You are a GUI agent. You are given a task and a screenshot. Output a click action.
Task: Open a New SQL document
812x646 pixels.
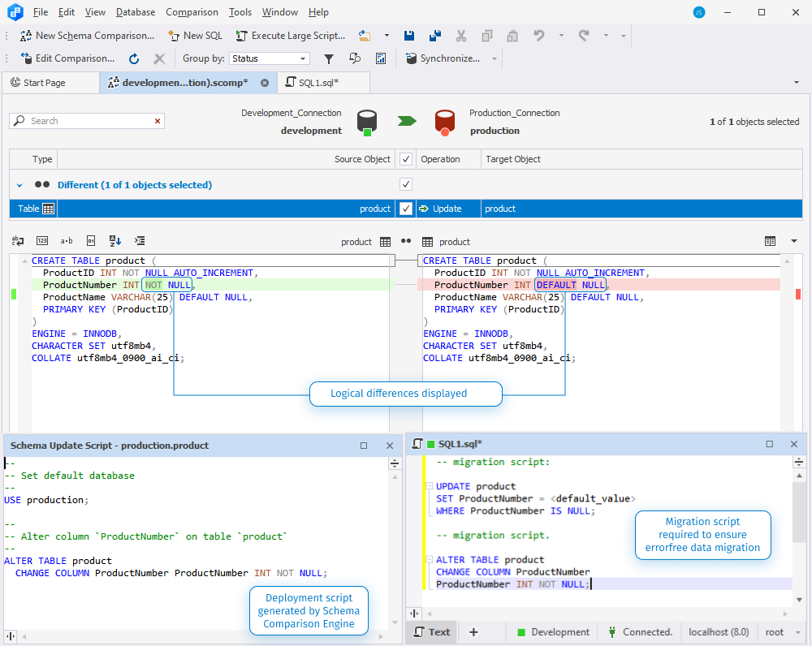(195, 36)
